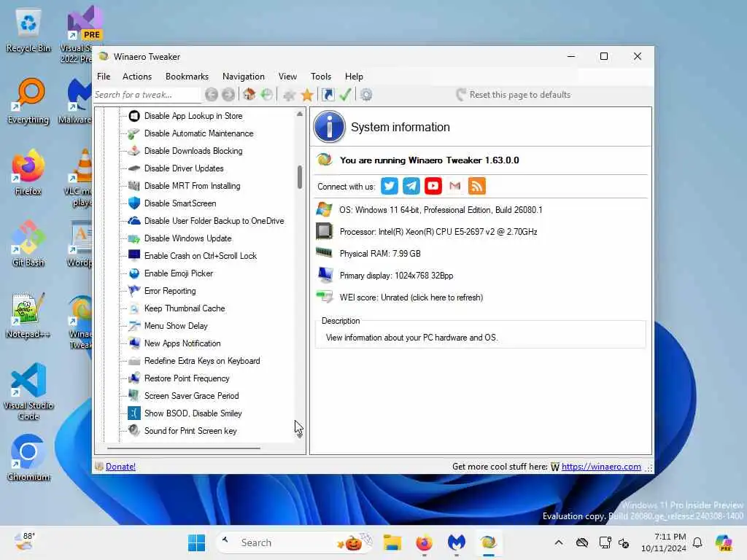Click the gold star bookmarks icon
Viewport: 747px width, 560px height.
[x=307, y=95]
